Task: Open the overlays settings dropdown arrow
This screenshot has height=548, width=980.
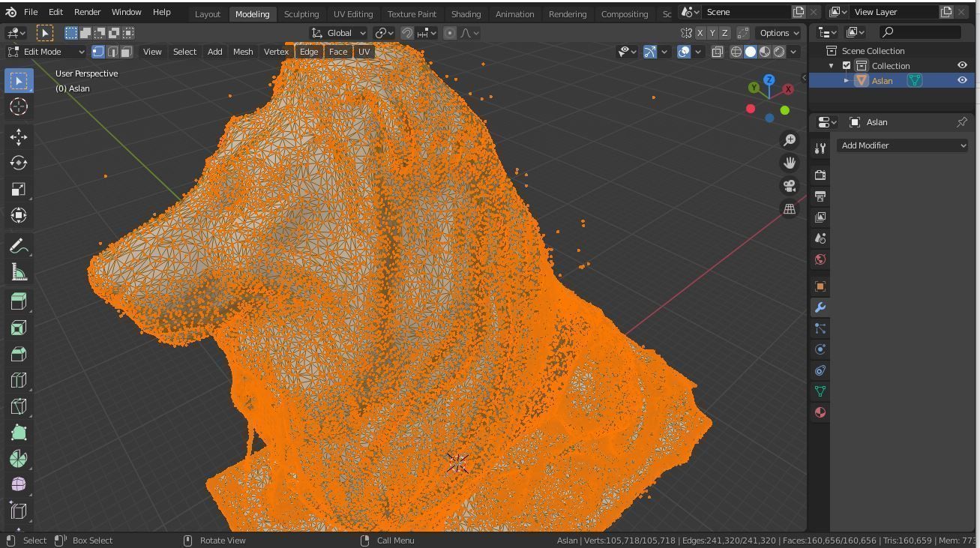Action: [698, 52]
